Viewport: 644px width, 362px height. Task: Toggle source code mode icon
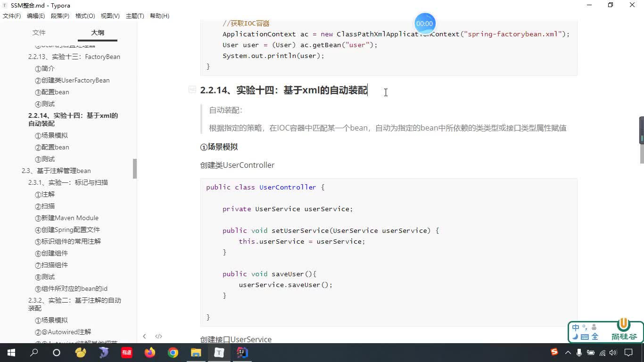point(158,336)
